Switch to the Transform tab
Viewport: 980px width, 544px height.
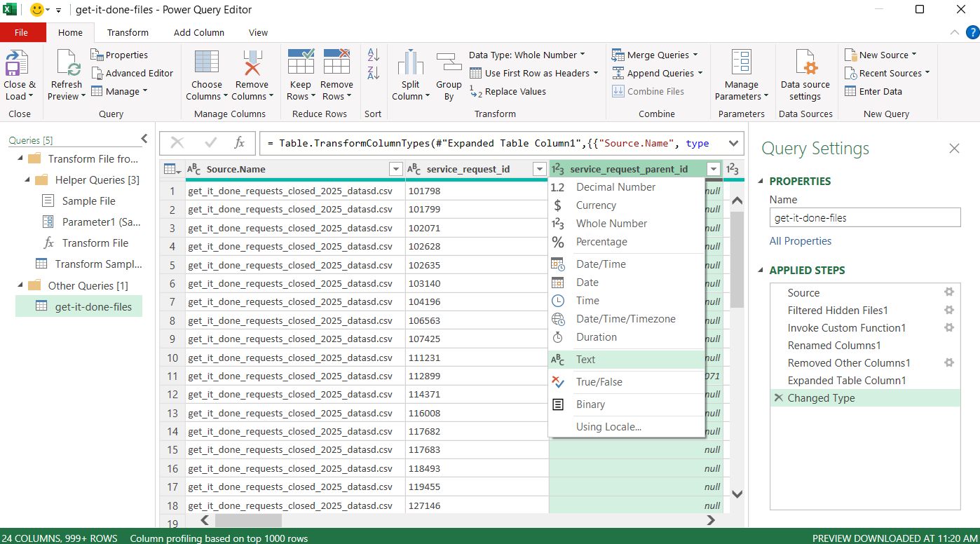pyautogui.click(x=128, y=32)
